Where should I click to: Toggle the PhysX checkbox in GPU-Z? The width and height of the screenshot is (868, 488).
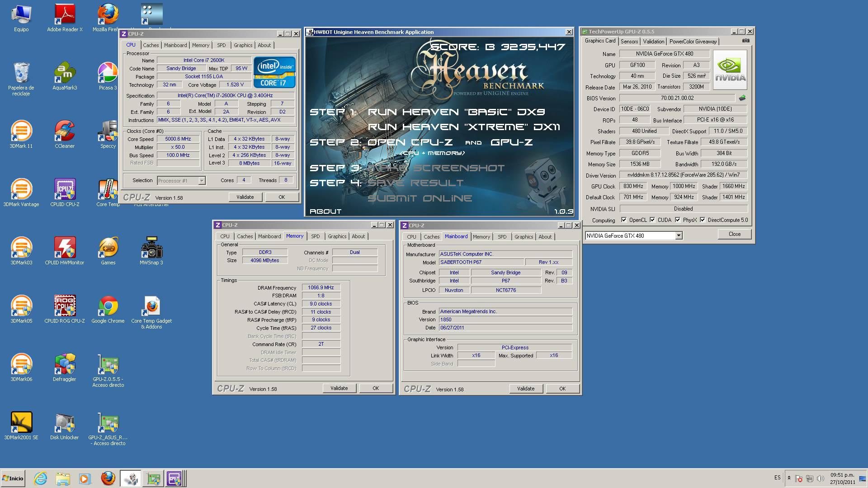(x=678, y=220)
